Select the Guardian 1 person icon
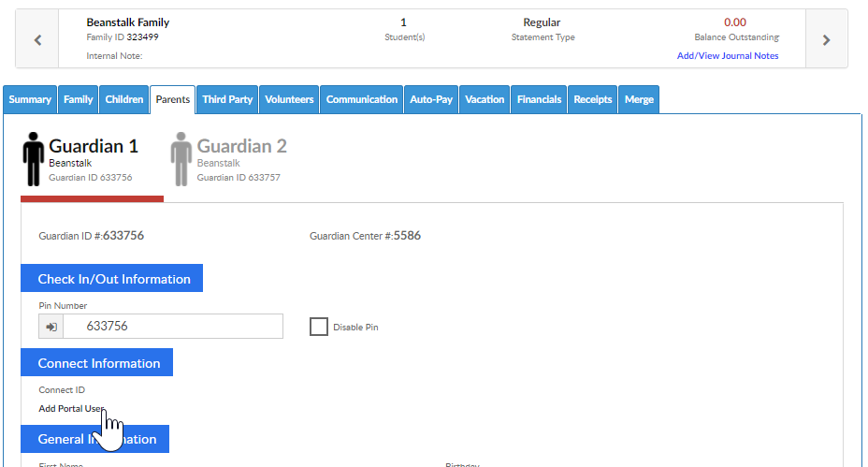This screenshot has height=467, width=868. [34, 159]
